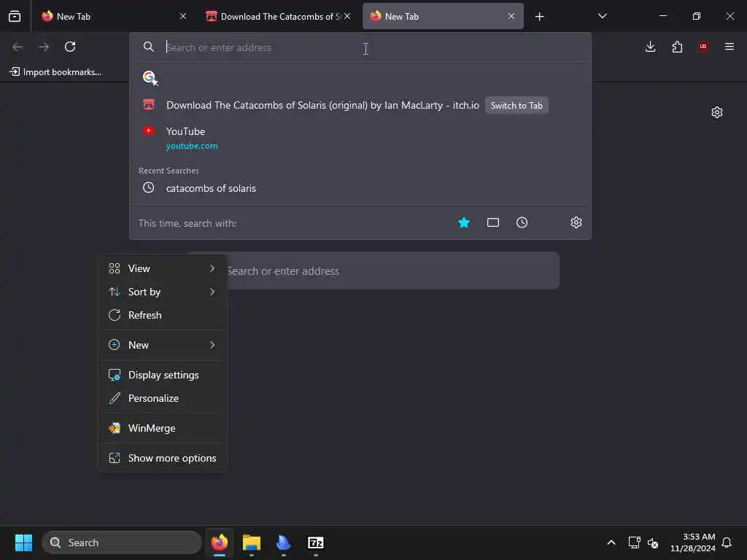Screen dimensions: 747x560
Task: Reload the current page
Action: click(70, 47)
